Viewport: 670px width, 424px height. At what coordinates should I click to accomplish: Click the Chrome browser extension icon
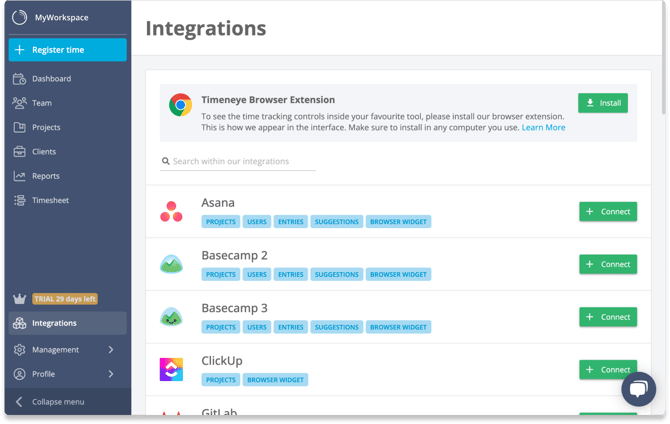tap(180, 105)
